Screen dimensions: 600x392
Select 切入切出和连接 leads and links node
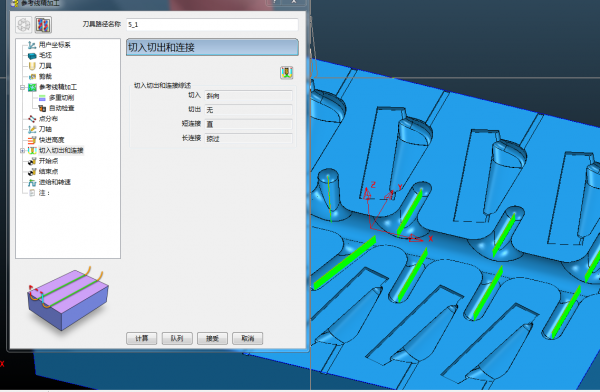(61, 150)
